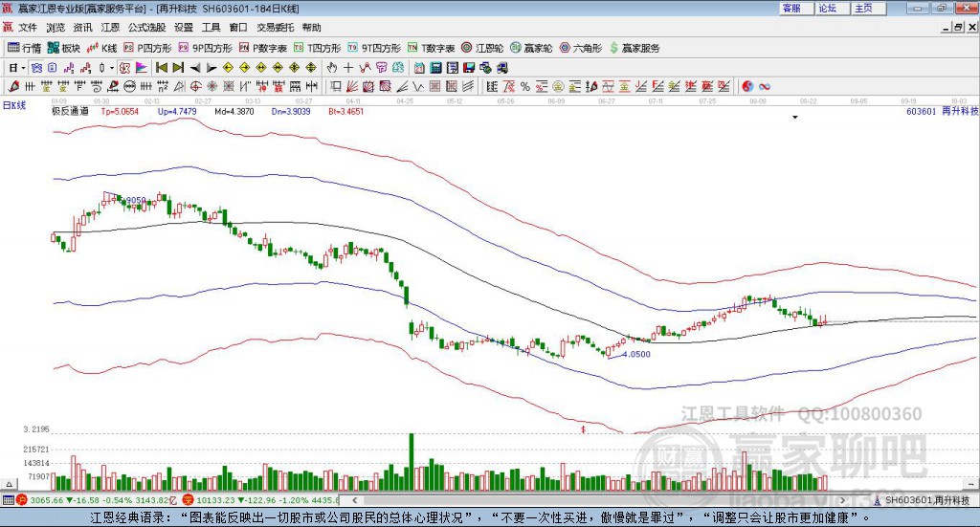
Task: Click the Md=4.3870 indicator value
Action: click(234, 111)
